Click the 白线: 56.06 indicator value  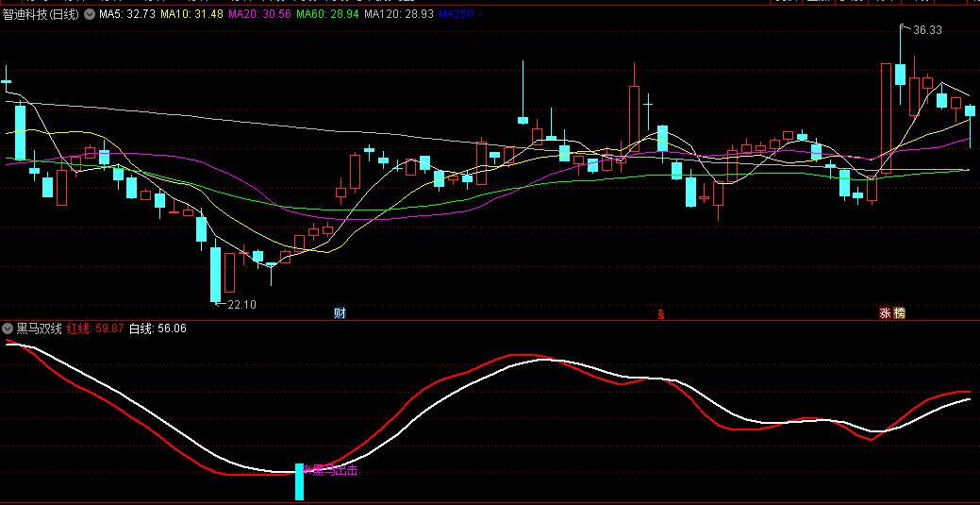158,328
